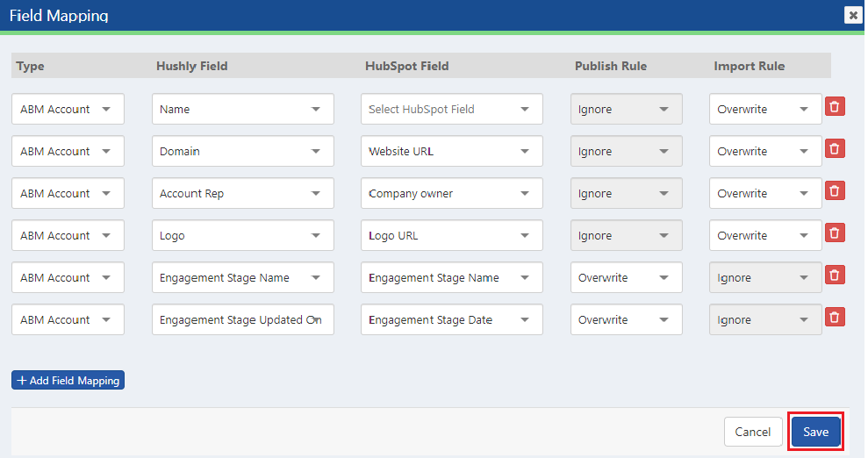Delete the Name field mapping row

click(835, 106)
